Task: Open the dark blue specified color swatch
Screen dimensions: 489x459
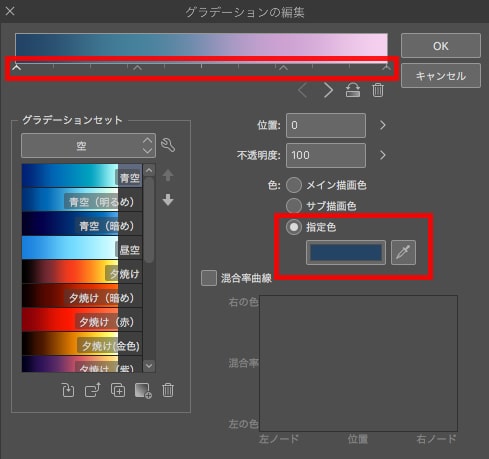Action: (346, 252)
